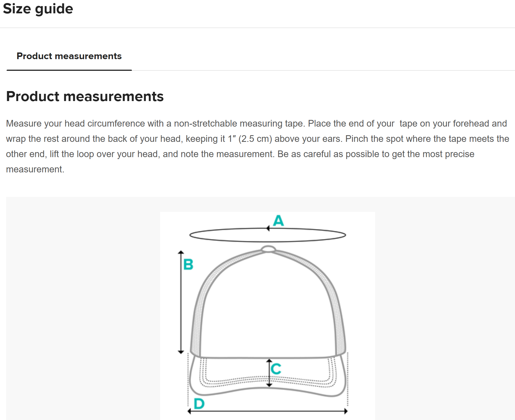Click the teal letter A label

[278, 221]
